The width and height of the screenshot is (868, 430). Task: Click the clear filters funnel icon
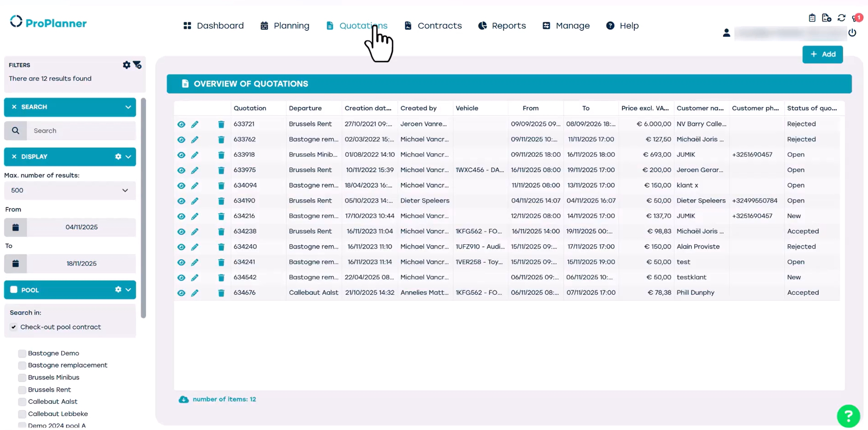[x=137, y=65]
